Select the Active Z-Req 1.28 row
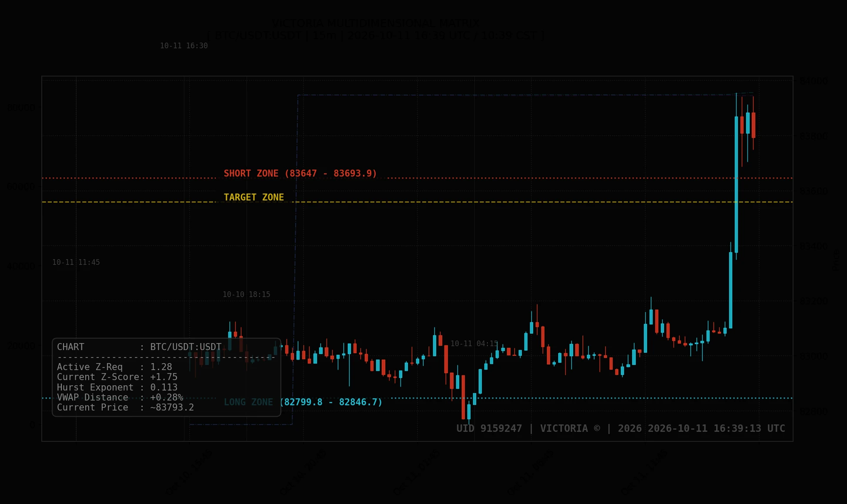The width and height of the screenshot is (847, 504). (114, 367)
